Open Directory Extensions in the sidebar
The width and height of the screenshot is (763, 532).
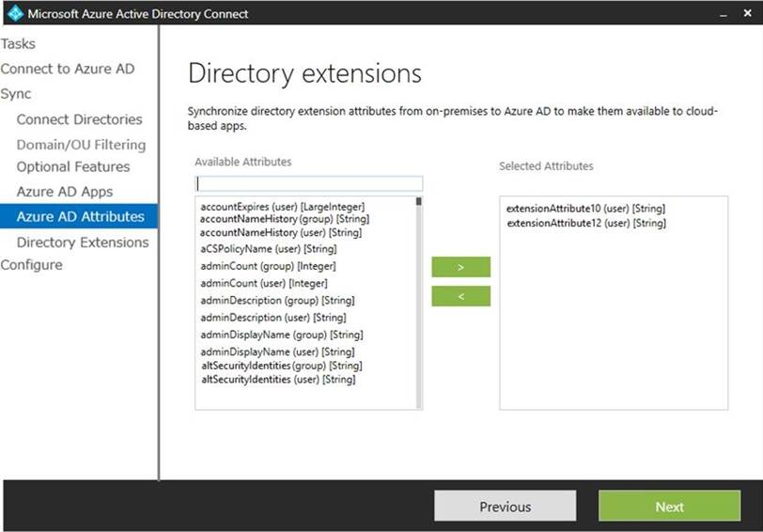coord(83,243)
